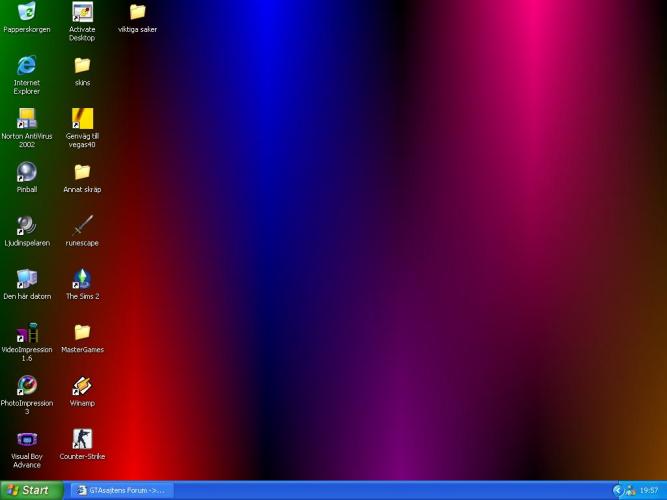Viewport: 667px width, 500px height.
Task: Open the Ljudinspelaren sound recorder shortcut
Action: point(27,225)
